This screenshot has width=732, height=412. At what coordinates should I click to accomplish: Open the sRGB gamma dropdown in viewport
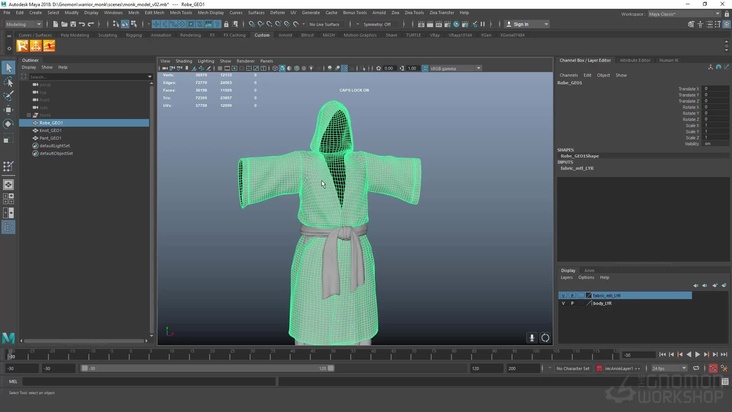pos(456,68)
